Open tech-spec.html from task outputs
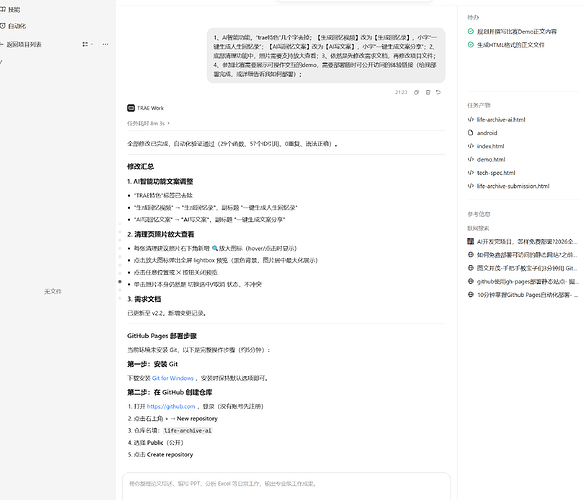Screen dimensions: 584x500 496,173
